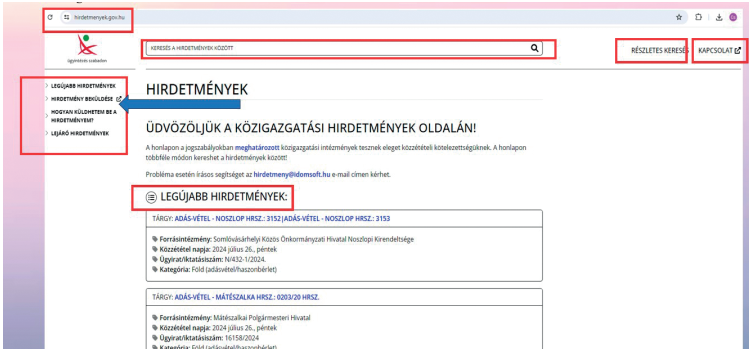Open HIRDETMÉNY BEKÜLDÉSE in the sidebar

(x=82, y=98)
